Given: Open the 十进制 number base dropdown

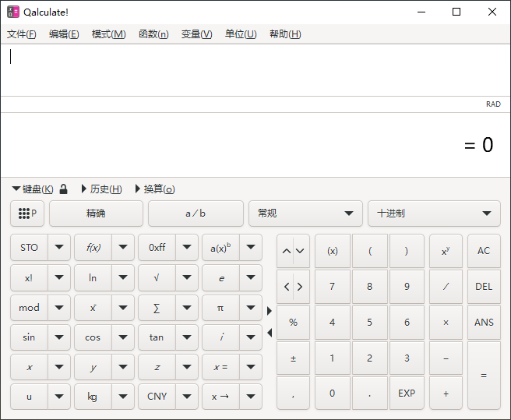Looking at the screenshot, I should [x=434, y=214].
